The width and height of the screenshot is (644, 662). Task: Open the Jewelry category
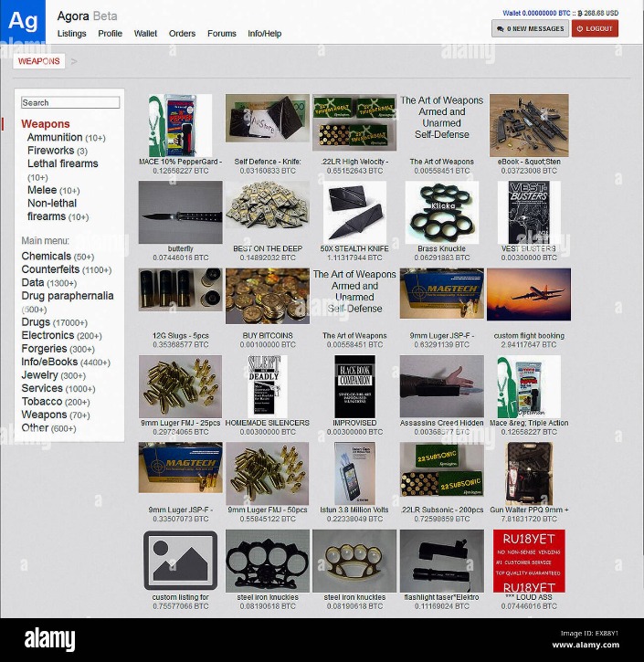(54, 375)
